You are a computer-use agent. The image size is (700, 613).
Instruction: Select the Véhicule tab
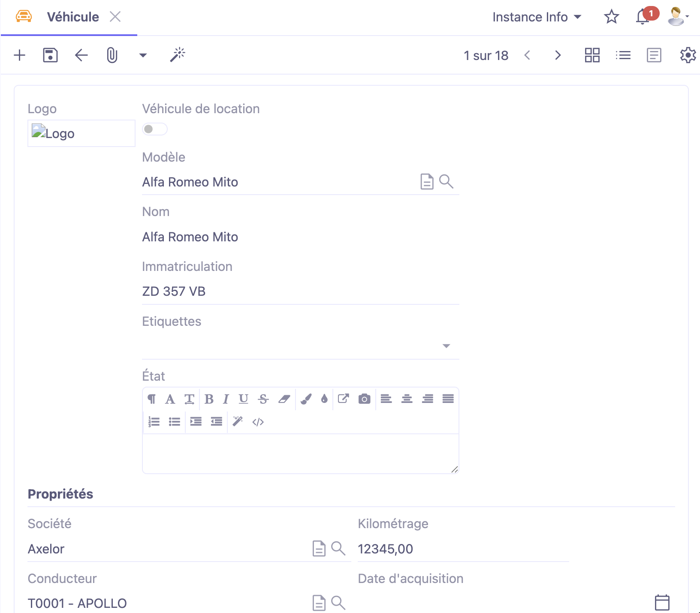[73, 17]
